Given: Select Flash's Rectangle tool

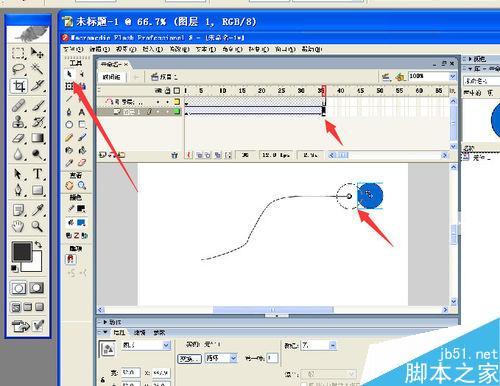Looking at the screenshot, I should click(x=82, y=125).
